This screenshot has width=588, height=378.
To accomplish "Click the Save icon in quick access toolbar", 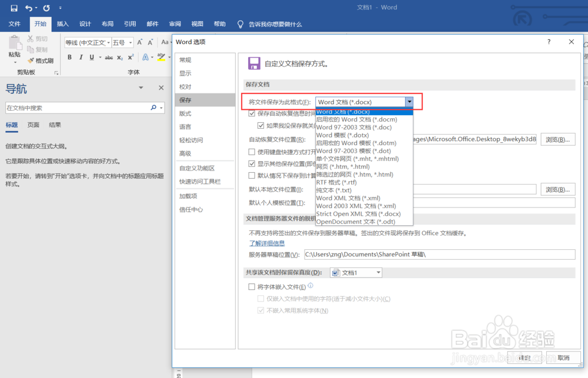I will [14, 8].
